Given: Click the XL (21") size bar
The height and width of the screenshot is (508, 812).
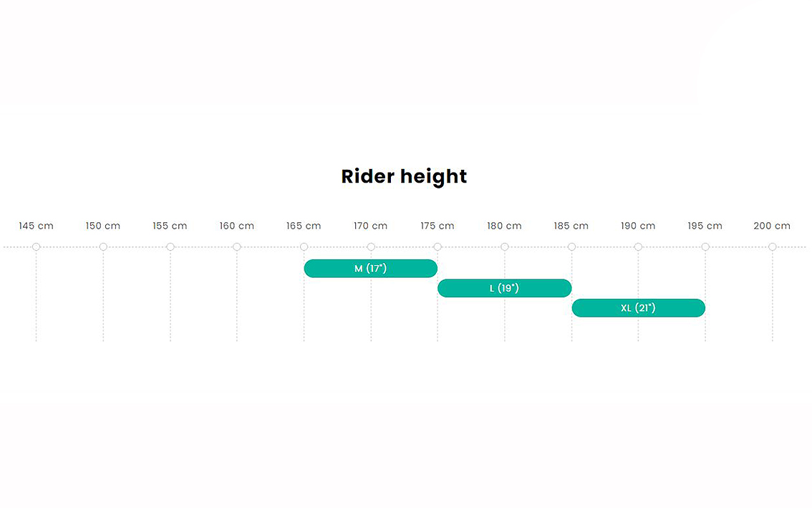Looking at the screenshot, I should 639,308.
